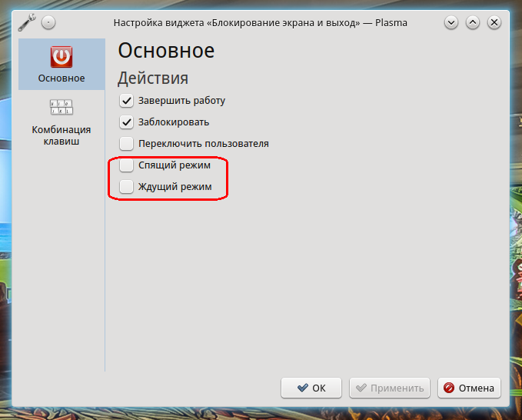The image size is (522, 420).
Task: Click the Завершить работу label text
Action: (181, 101)
